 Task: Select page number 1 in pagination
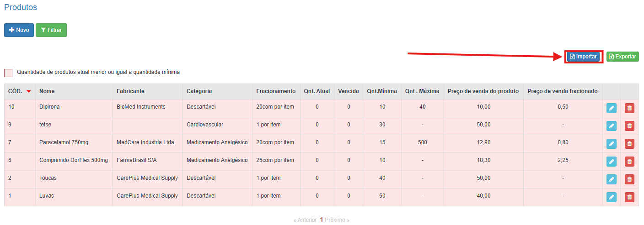(x=321, y=220)
